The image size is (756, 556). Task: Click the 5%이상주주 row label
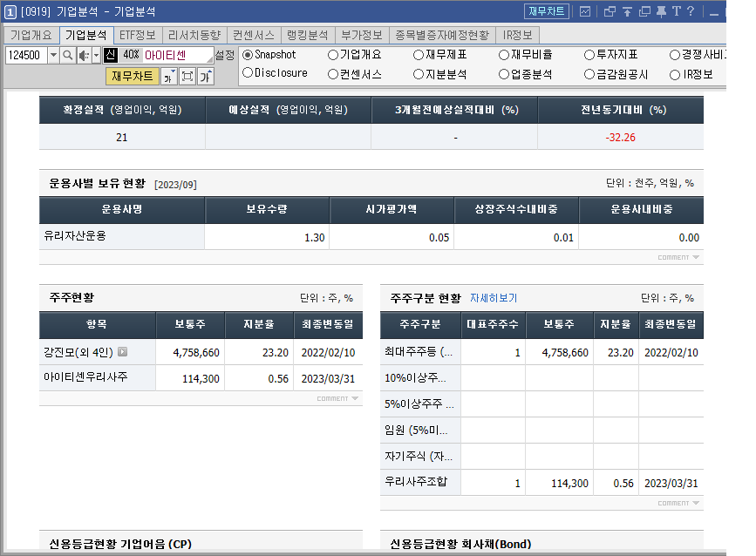[419, 403]
